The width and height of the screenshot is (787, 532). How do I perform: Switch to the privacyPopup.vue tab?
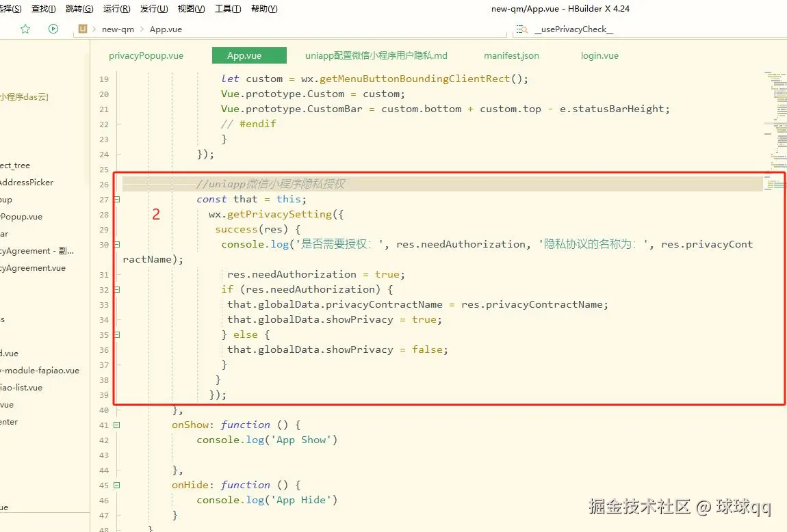[146, 55]
